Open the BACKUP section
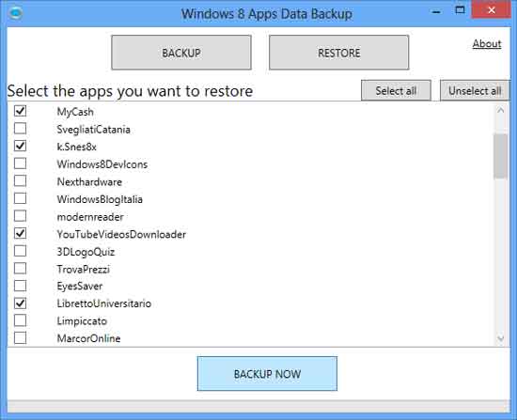This screenshot has height=420, width=517. click(181, 53)
